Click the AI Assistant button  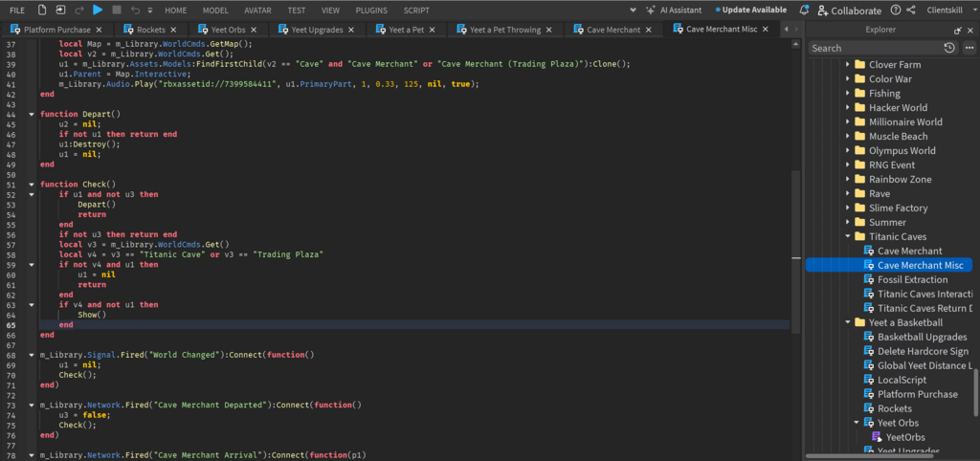coord(679,10)
